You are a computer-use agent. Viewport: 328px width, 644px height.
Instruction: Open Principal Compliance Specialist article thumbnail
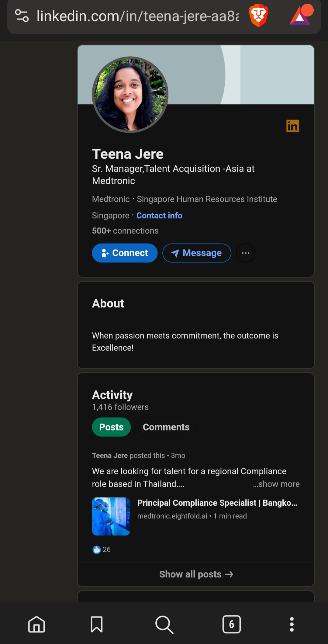(x=111, y=516)
